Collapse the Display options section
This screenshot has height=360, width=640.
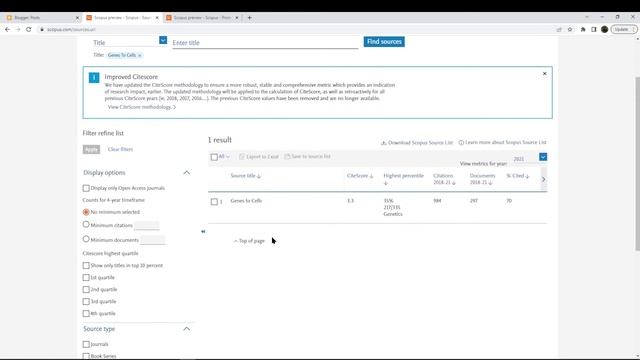[x=187, y=173]
